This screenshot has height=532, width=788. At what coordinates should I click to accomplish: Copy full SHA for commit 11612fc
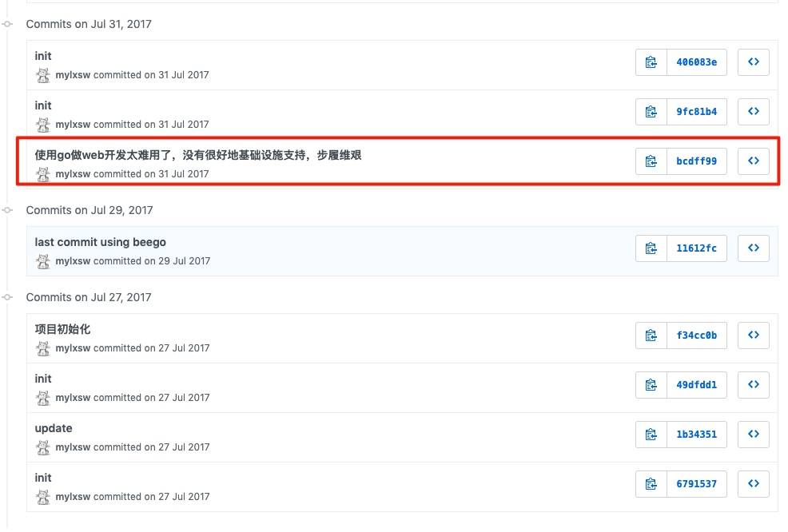[651, 248]
